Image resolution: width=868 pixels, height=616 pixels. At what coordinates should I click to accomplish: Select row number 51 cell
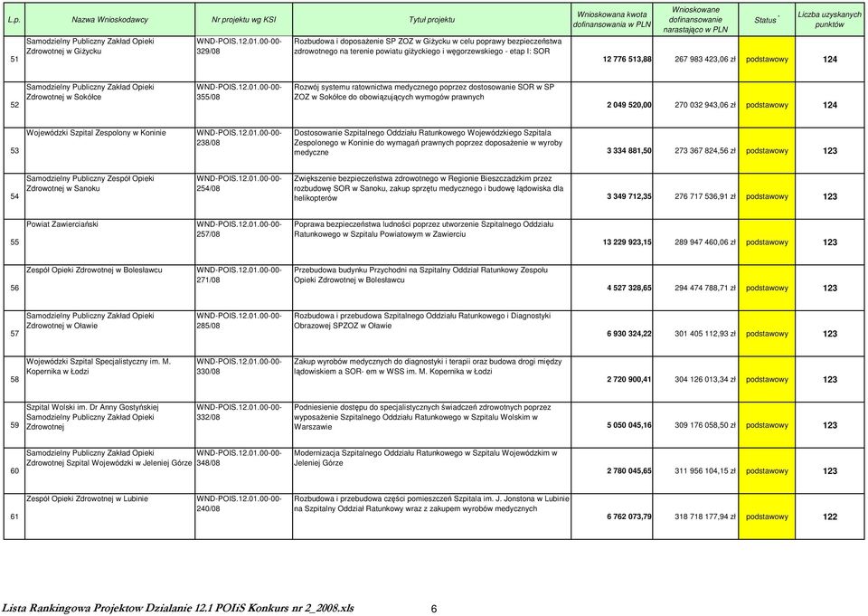14,60
